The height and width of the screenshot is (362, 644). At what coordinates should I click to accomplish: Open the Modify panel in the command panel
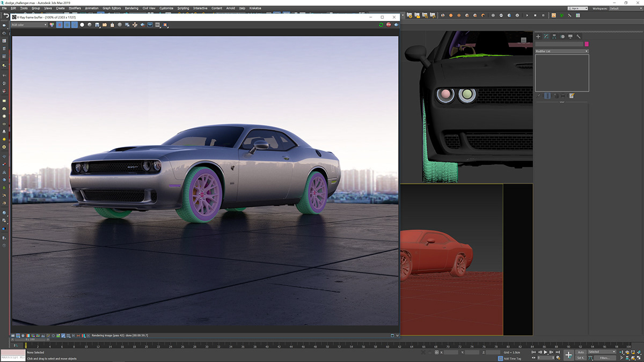point(546,36)
